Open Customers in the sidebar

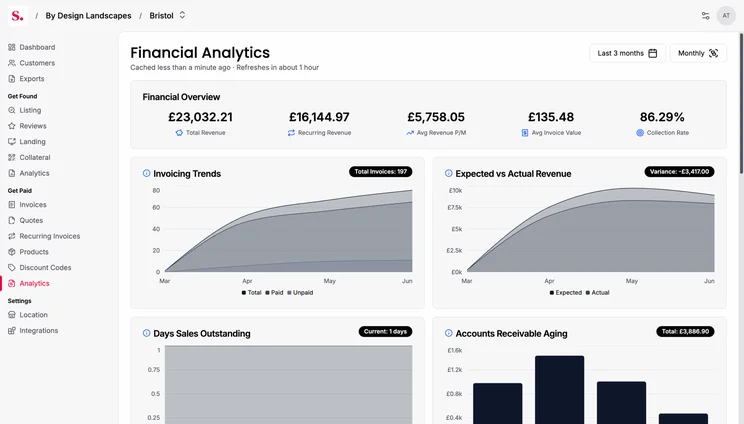(37, 63)
